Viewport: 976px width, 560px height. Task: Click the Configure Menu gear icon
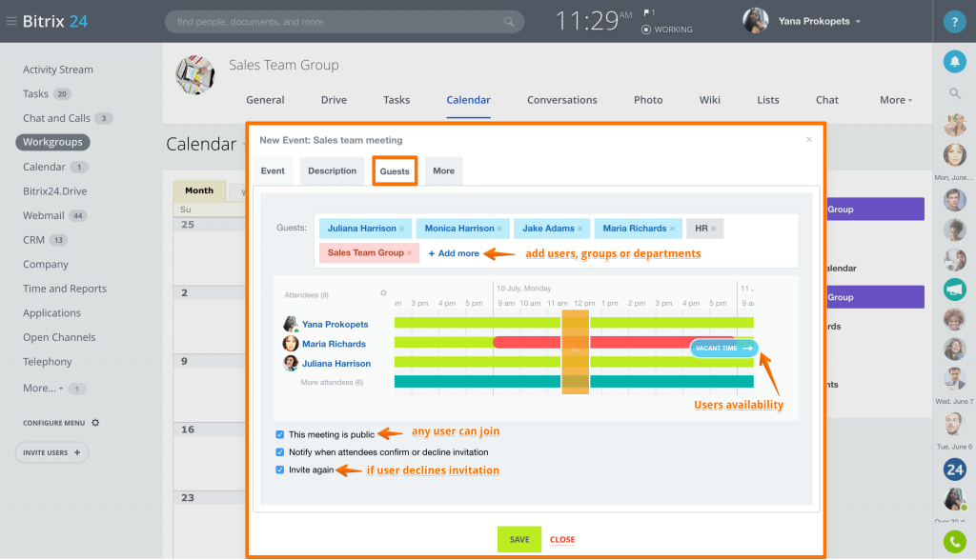(95, 423)
